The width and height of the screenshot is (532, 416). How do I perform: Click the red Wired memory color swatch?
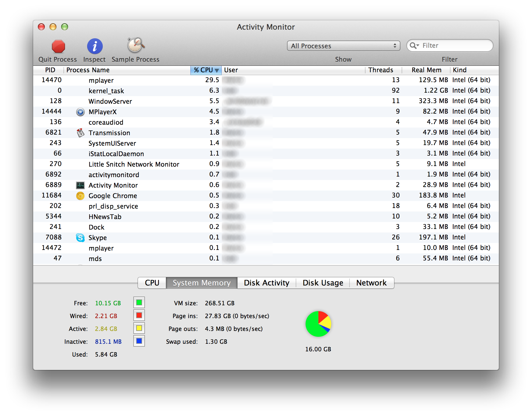pyautogui.click(x=139, y=315)
